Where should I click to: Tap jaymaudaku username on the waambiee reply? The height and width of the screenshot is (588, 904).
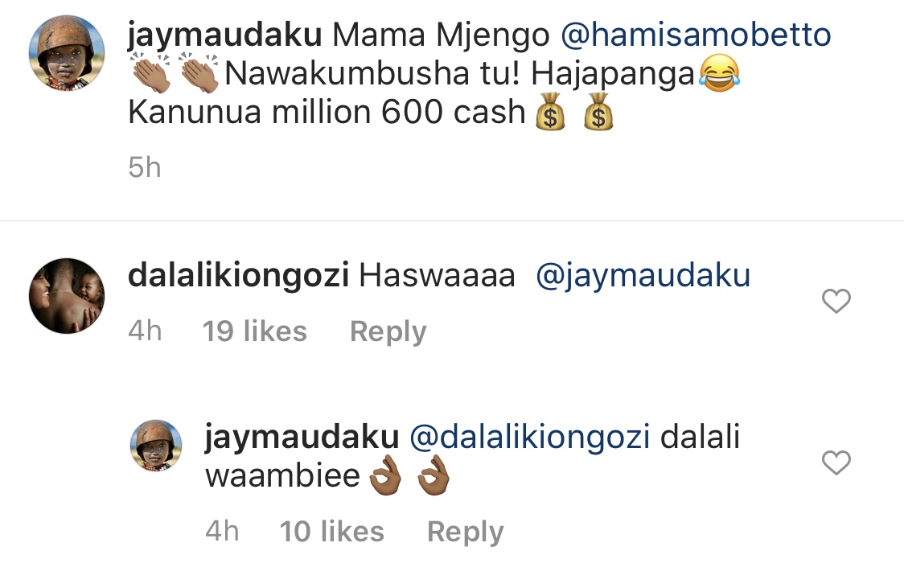pos(302,437)
